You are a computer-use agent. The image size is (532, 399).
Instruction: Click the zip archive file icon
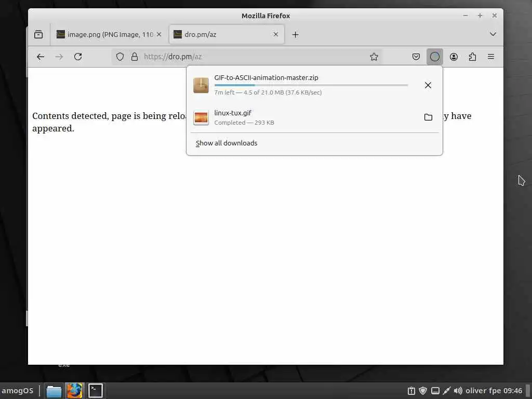tap(201, 85)
